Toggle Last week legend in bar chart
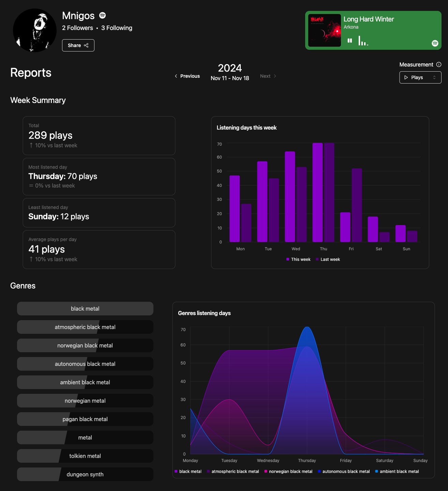Viewport: 448px width, 491px height. tap(328, 259)
